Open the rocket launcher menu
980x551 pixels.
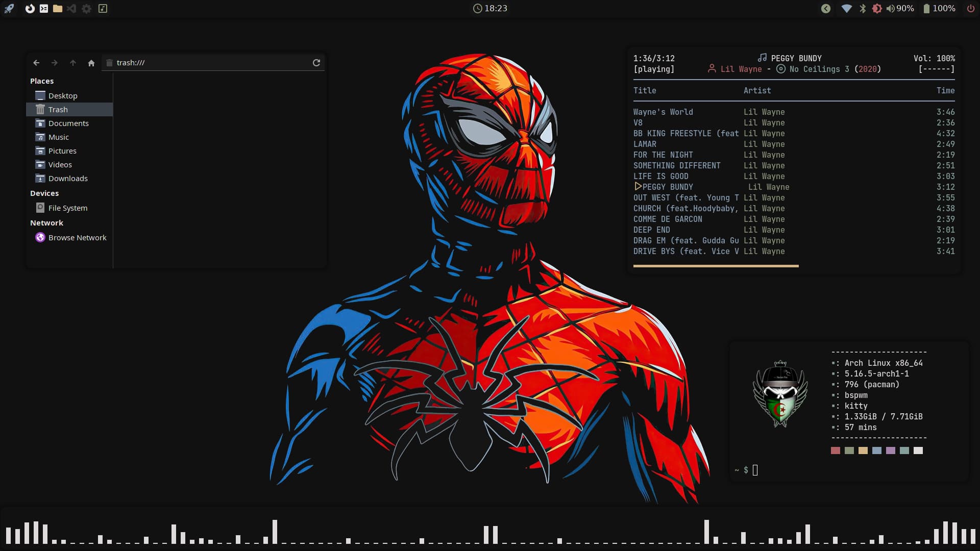(x=9, y=9)
